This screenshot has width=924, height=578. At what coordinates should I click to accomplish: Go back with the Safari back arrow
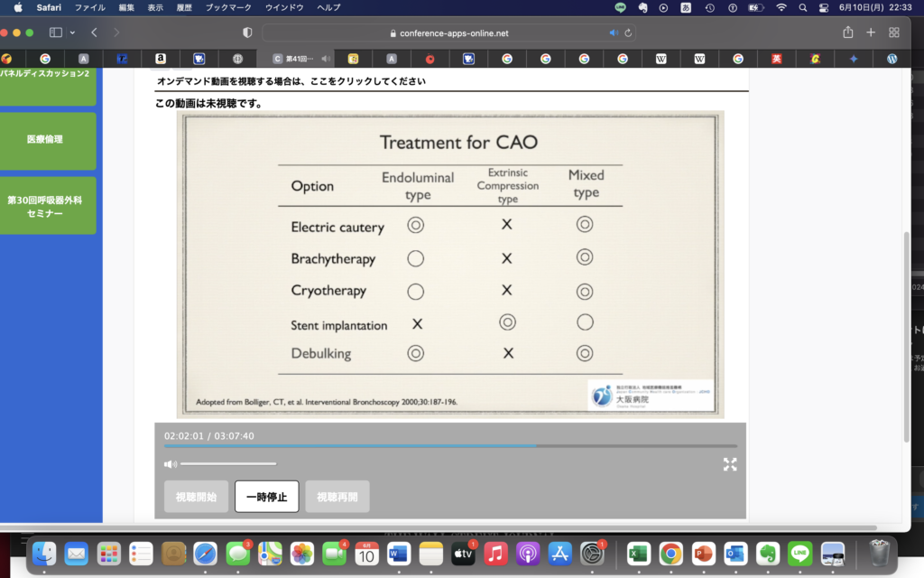click(x=94, y=33)
